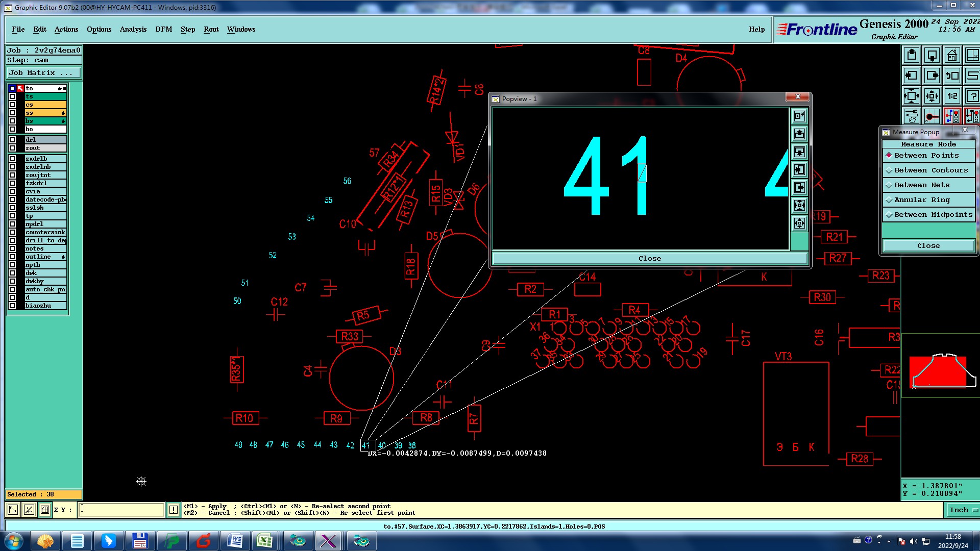
Task: Click the question mark help icon
Action: [972, 96]
